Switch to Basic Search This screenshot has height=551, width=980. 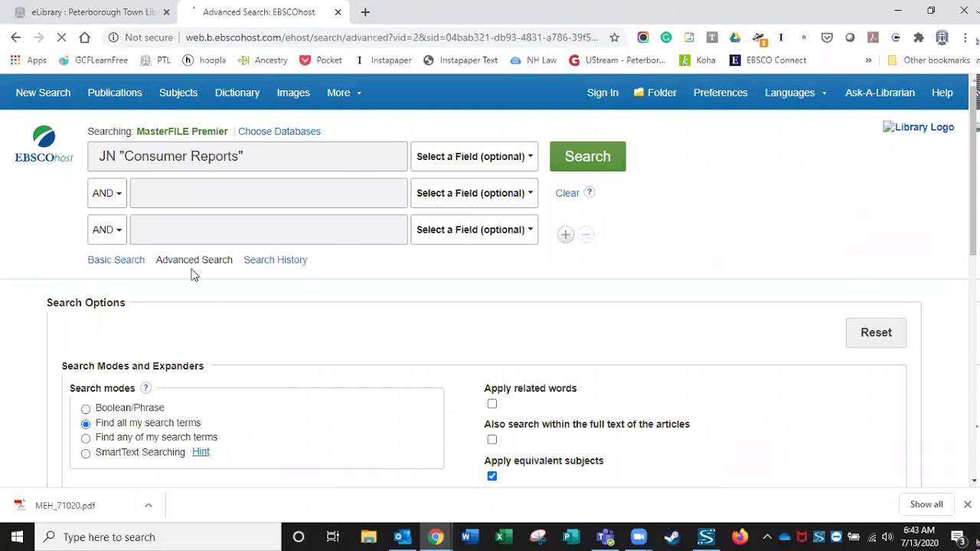tap(116, 260)
